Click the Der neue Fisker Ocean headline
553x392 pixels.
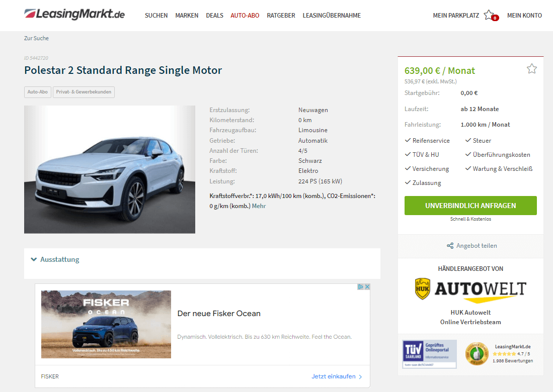tap(219, 314)
